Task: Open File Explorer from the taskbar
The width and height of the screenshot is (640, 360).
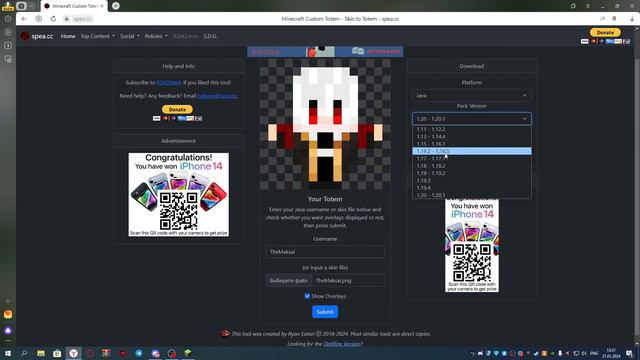Action: [41, 353]
